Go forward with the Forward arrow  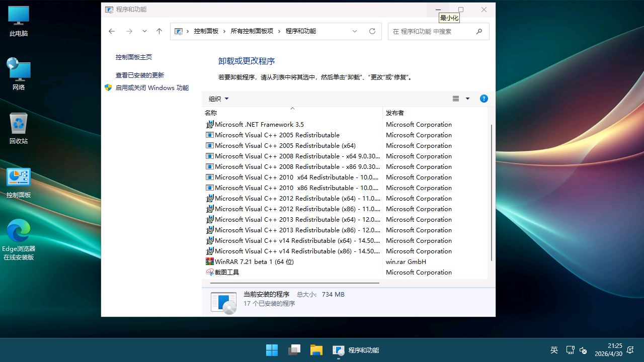coord(129,31)
